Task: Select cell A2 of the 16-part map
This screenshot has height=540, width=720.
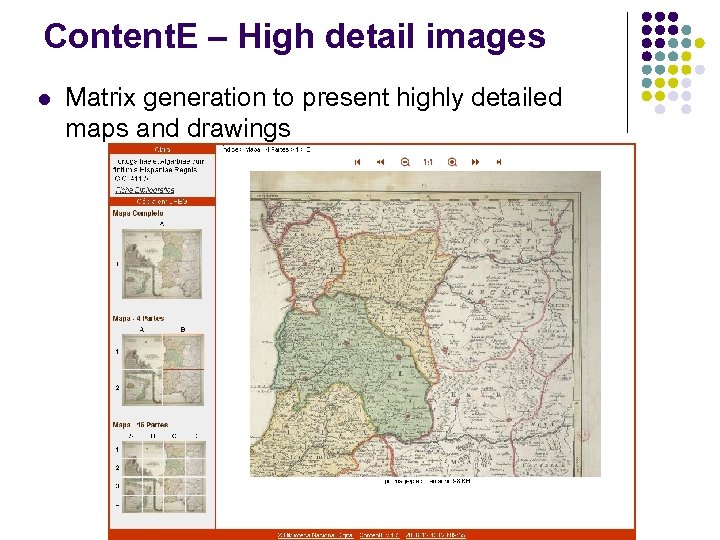Action: click(132, 468)
